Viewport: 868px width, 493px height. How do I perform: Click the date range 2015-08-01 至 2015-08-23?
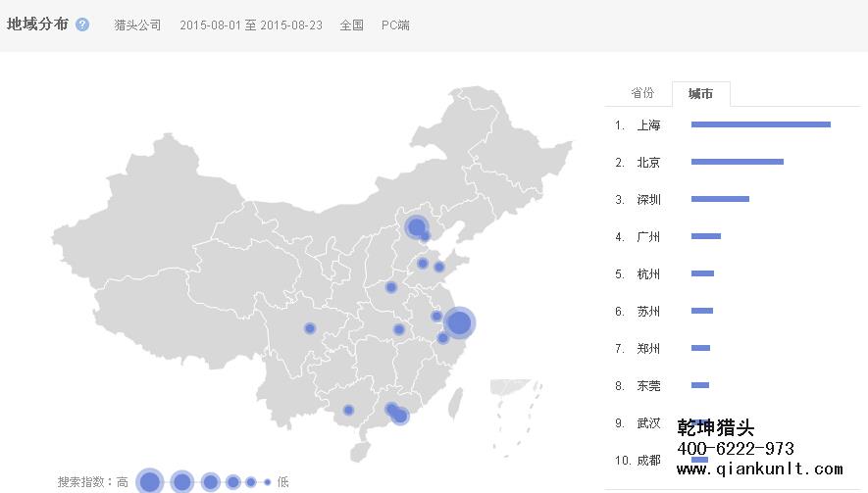pos(250,25)
